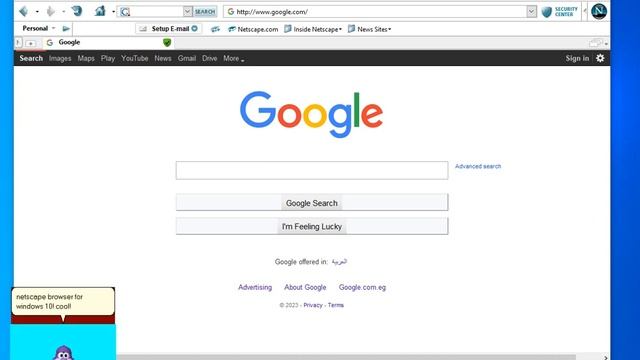
Task: Open Maps in the Google top bar
Action: point(86,58)
